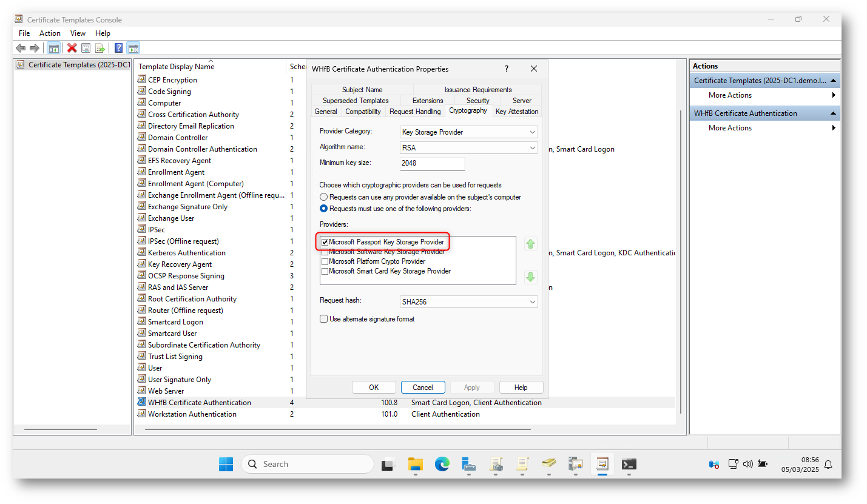Click the green down arrow beside Providers list
Image resolution: width=867 pixels, height=504 pixels.
pyautogui.click(x=531, y=277)
